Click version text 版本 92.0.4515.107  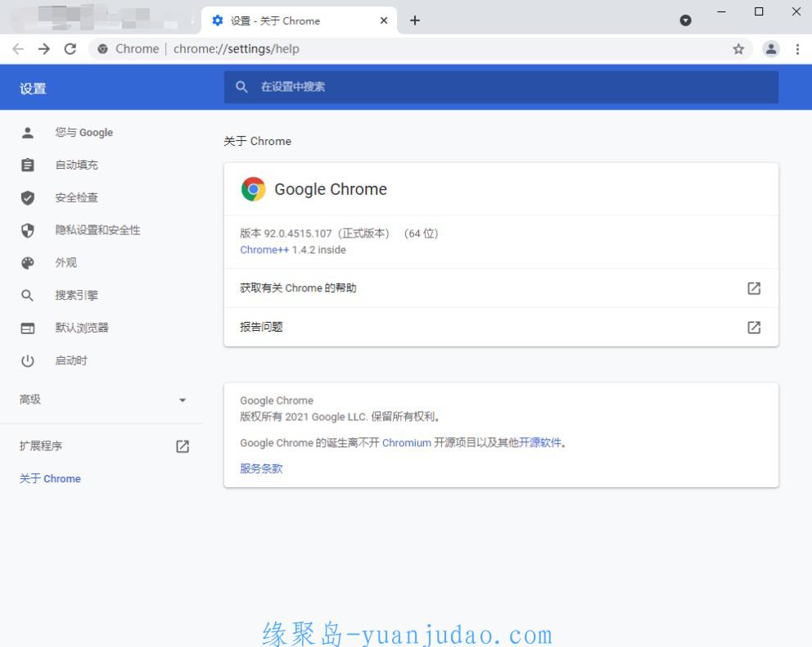pos(286,233)
